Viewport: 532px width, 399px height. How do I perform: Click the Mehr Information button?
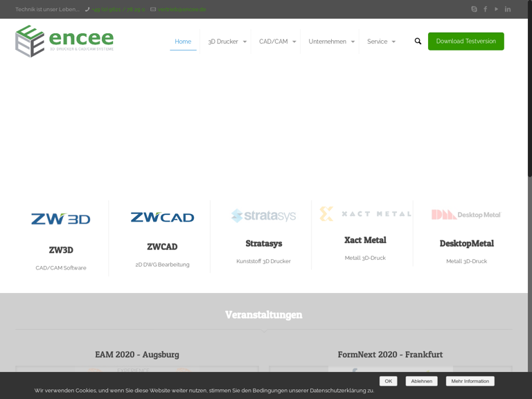coord(470,381)
